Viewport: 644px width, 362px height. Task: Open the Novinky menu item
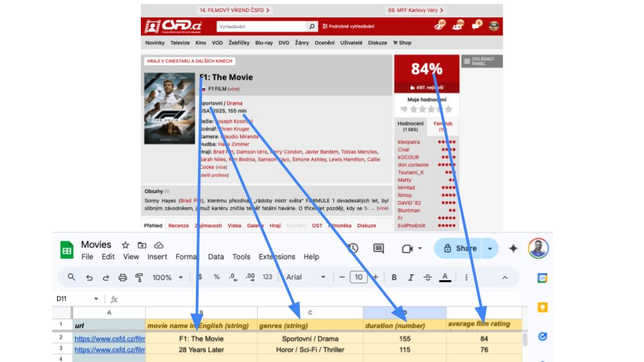[155, 43]
